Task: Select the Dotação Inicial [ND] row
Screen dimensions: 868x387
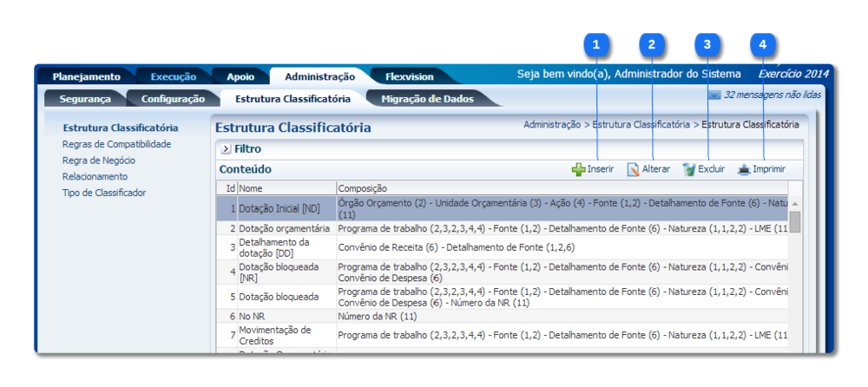Action: 279,208
